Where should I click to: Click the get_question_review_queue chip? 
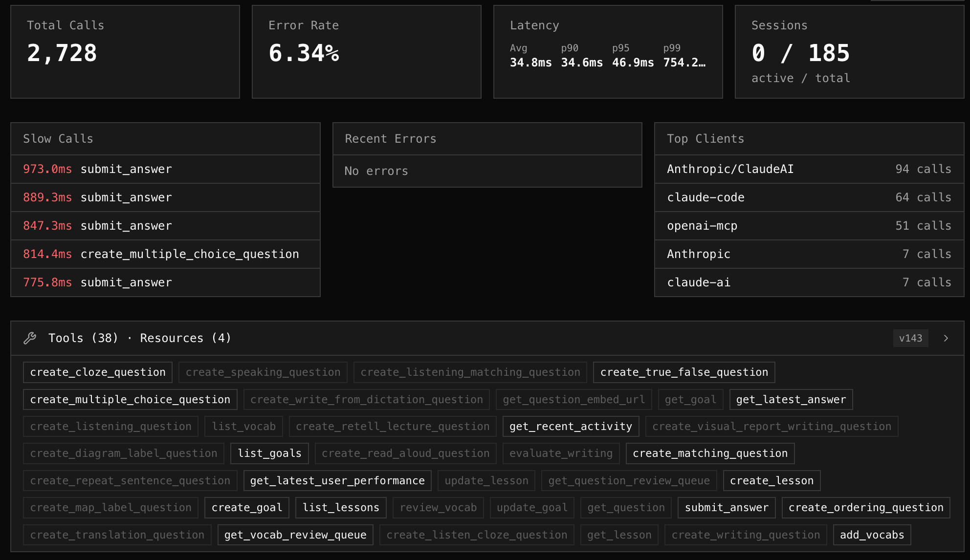[x=629, y=481]
